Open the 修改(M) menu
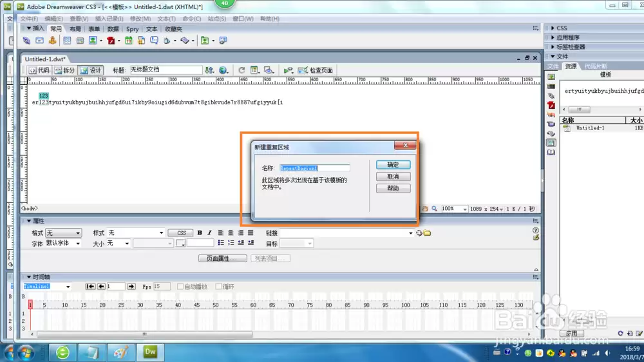 coord(140,19)
